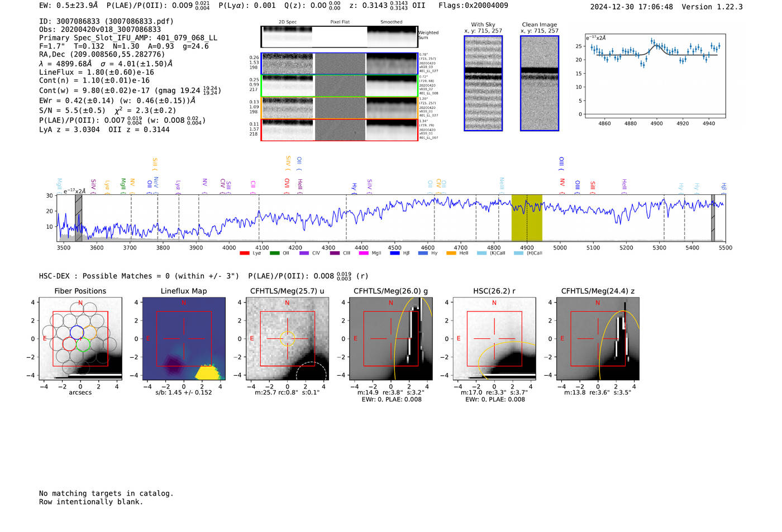Click the orange SiII line label
This screenshot has height=532, width=782.
pos(155,164)
